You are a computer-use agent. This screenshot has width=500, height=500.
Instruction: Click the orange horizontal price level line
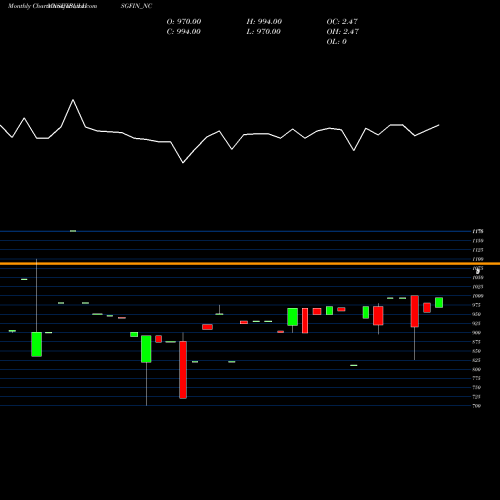250,264
